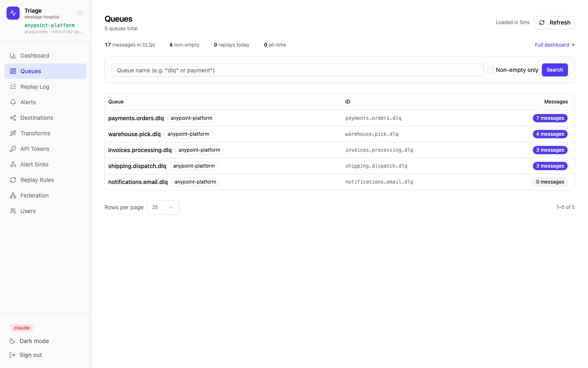Click the Replay Rules refresh icon
588x368 pixels.
click(13, 180)
